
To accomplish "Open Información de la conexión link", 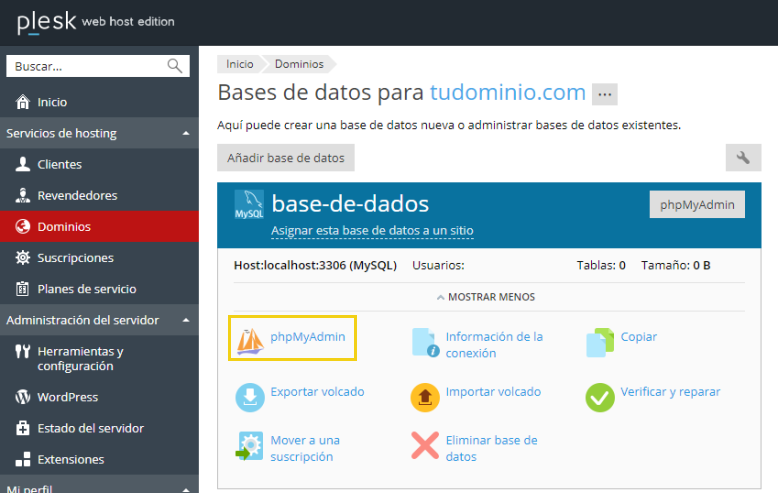I will pos(494,345).
